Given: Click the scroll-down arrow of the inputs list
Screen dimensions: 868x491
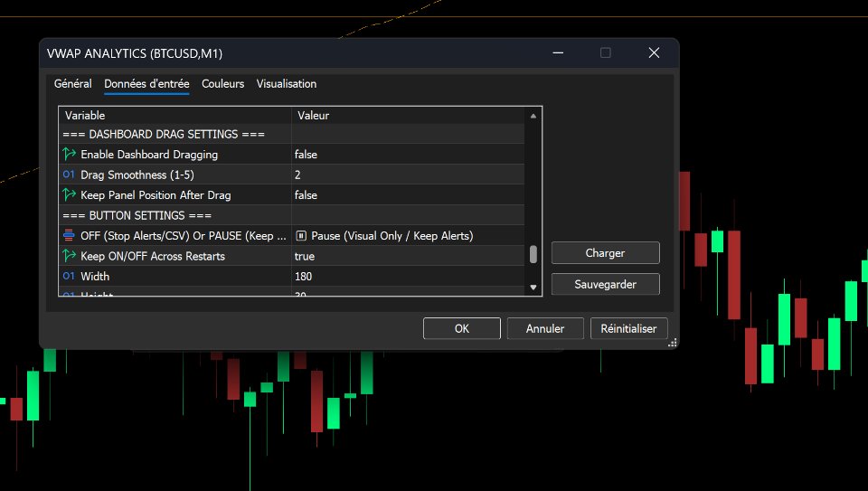Looking at the screenshot, I should [533, 287].
